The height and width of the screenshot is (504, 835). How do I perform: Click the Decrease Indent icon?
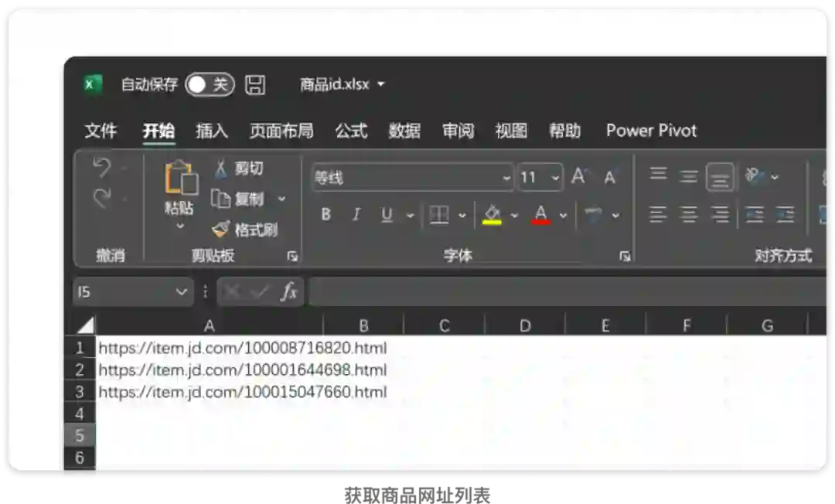(x=755, y=214)
